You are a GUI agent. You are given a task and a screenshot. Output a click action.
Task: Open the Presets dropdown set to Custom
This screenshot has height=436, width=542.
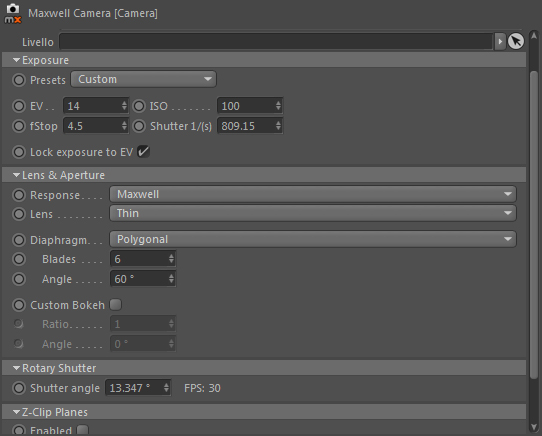point(144,79)
